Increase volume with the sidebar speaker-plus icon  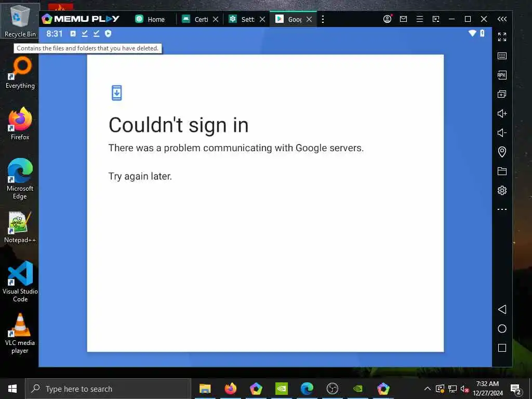point(502,113)
